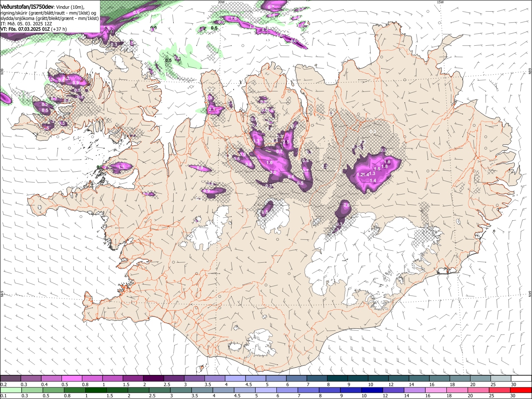
Task: Click the '2.1' precipitation value on the map
Action: [212, 109]
